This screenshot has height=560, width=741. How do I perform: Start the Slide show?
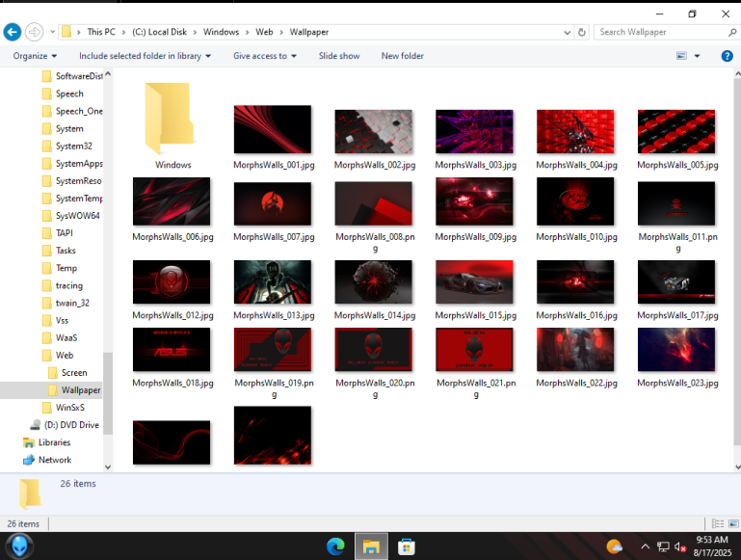pyautogui.click(x=339, y=56)
